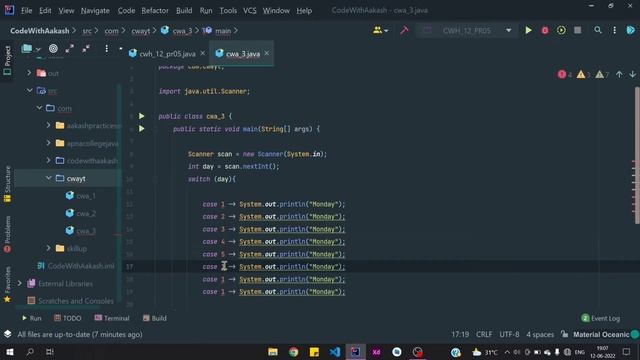
Task: Expand the apnacollegejava package
Action: 49,143
